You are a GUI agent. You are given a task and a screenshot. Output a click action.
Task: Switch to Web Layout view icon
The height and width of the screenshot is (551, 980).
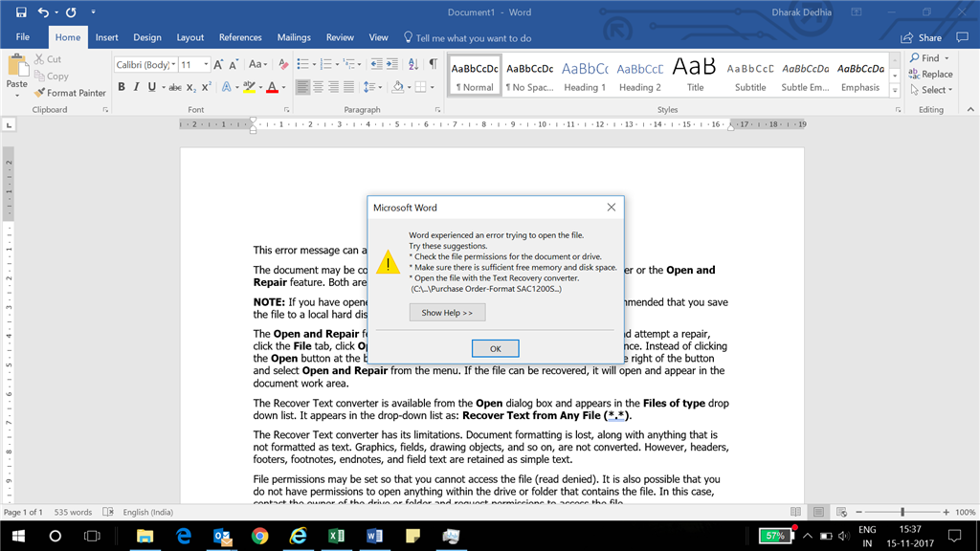pos(842,513)
